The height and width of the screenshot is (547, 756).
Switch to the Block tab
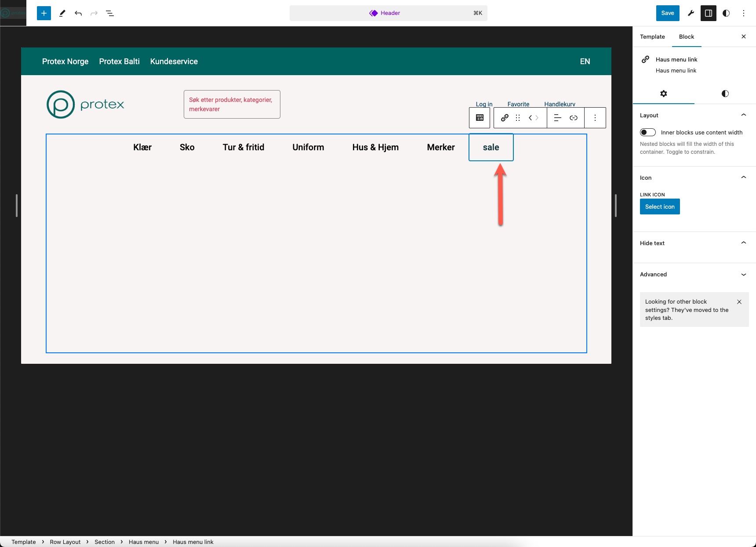click(x=687, y=36)
